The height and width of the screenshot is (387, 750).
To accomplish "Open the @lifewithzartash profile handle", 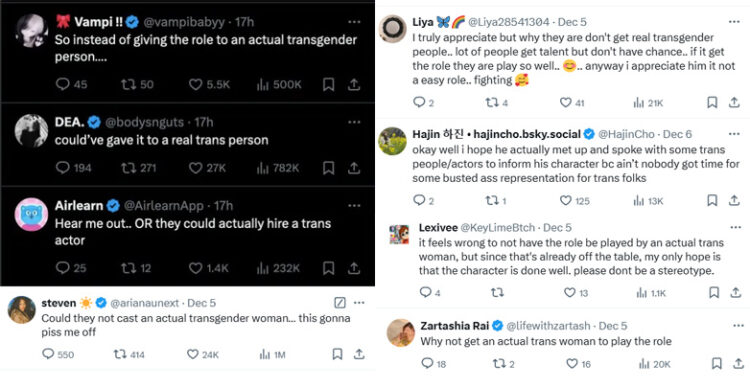I will pos(548,326).
